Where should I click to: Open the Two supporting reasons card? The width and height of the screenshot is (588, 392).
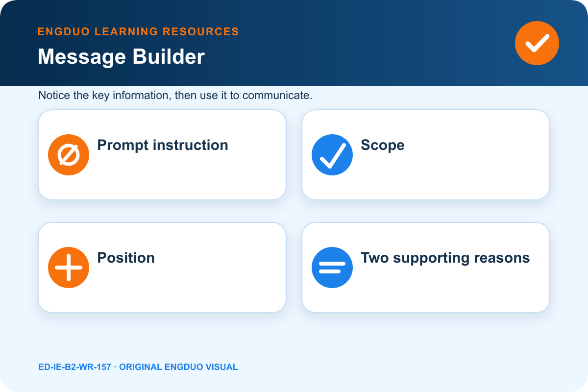426,268
